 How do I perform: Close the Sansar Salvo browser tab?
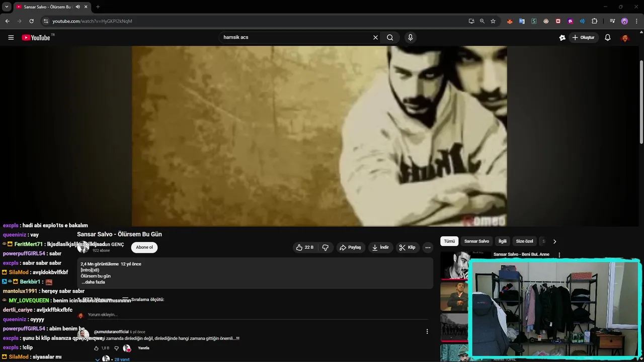[x=86, y=7]
